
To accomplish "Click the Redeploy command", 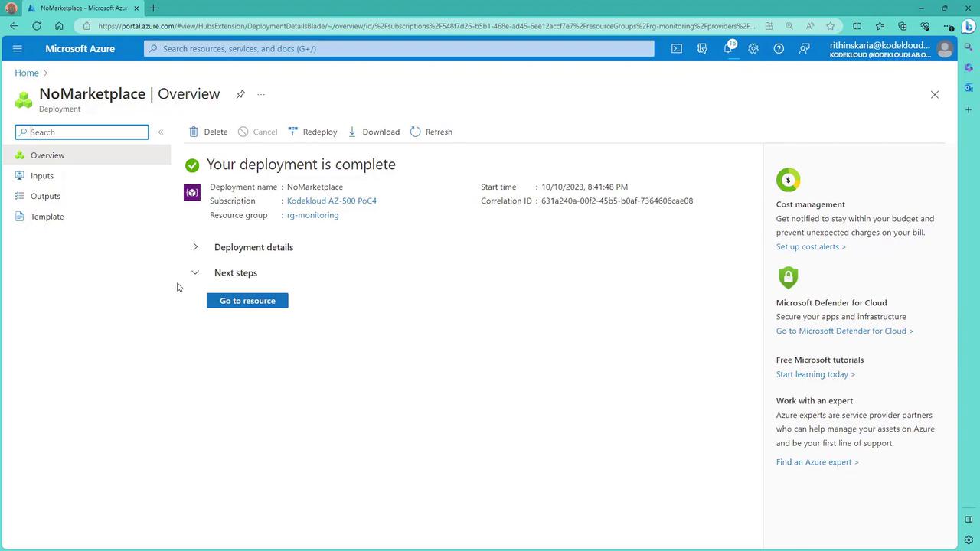I will pos(312,132).
